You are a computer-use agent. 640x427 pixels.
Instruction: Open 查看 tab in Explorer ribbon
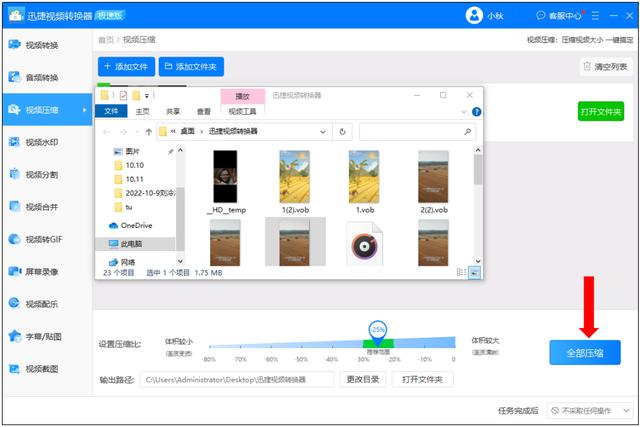(203, 111)
